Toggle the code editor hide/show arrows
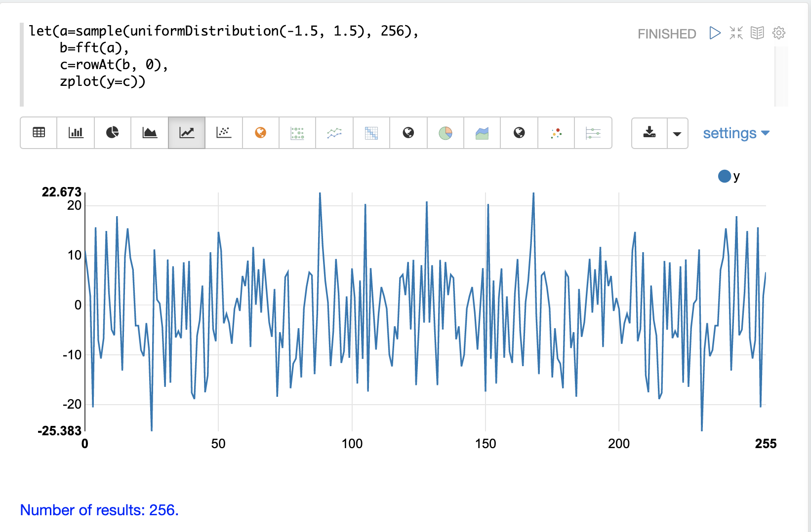811x532 pixels. click(736, 33)
